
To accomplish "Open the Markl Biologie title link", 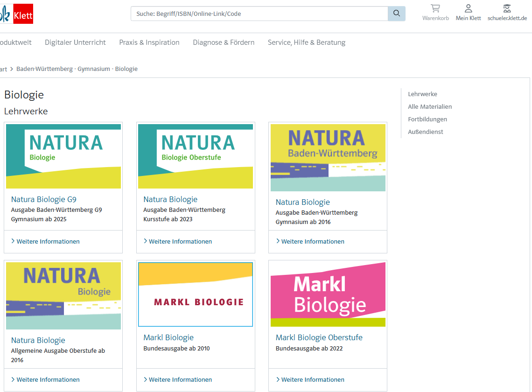I will pos(168,337).
